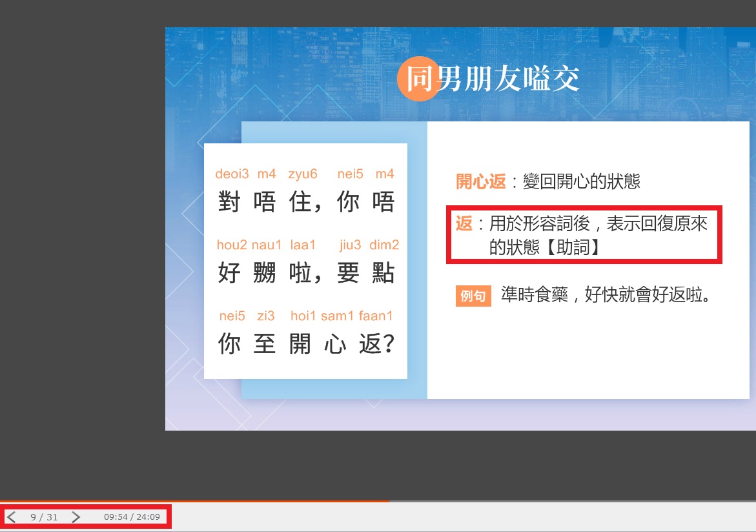The image size is (756, 532).
Task: Click the dialogue line 你至開心返?
Action: [x=306, y=344]
